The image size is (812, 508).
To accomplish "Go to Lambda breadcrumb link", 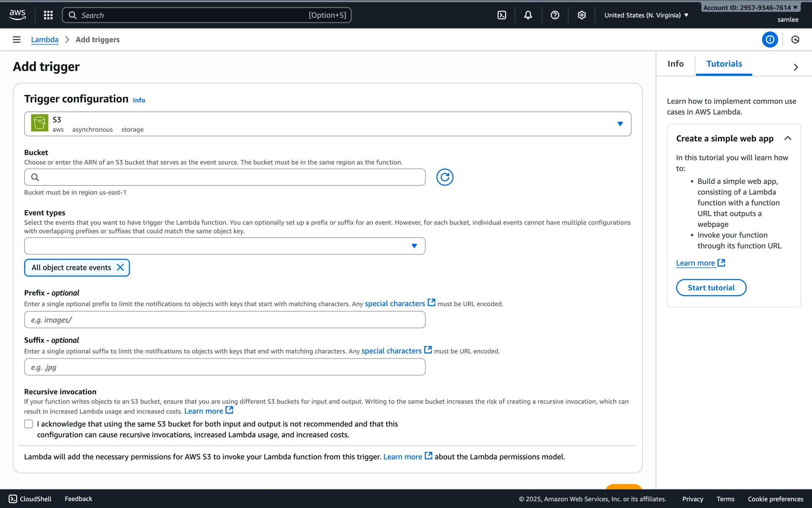I will (x=44, y=39).
